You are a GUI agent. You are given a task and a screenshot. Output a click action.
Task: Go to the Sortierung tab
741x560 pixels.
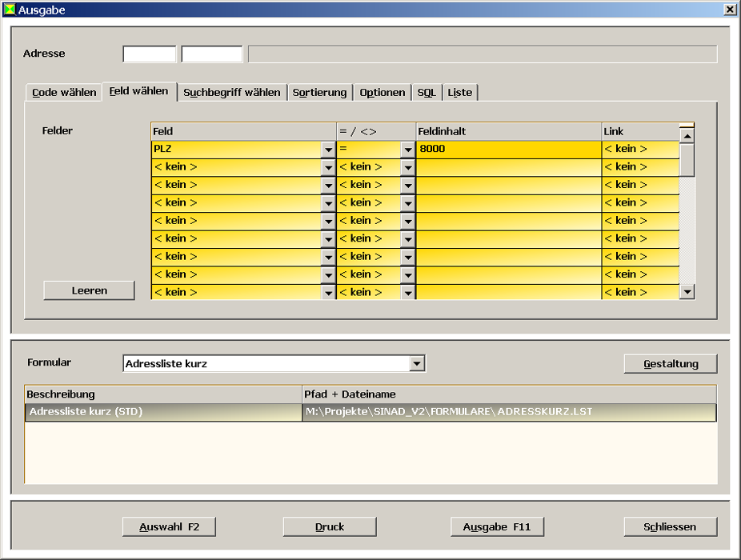319,93
